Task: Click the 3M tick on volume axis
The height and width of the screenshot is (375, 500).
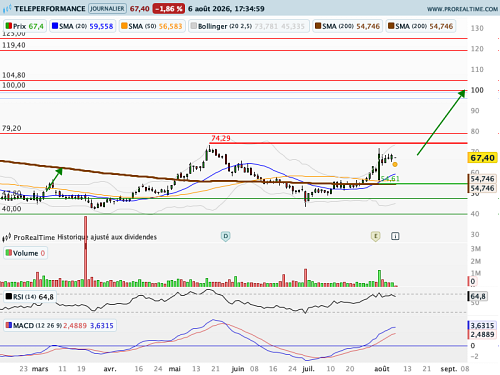Action: 476,249
